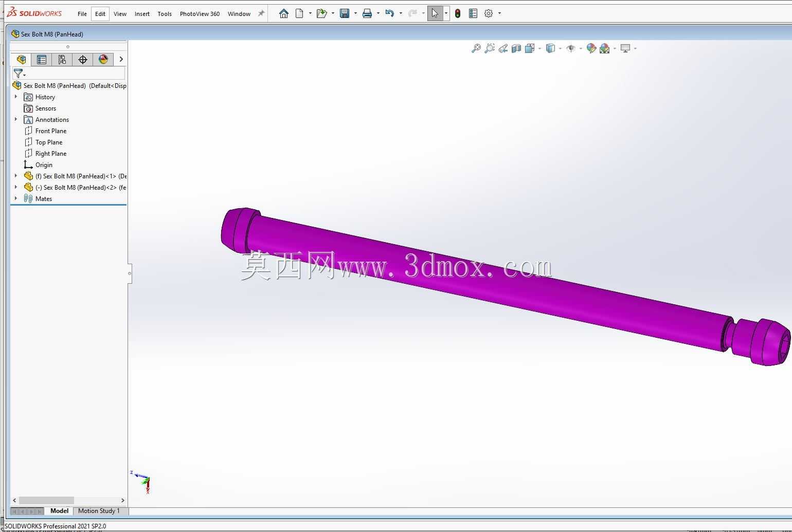Select the top-level Sex Bolt M8 assembly node
This screenshot has height=532, width=792.
pos(69,86)
